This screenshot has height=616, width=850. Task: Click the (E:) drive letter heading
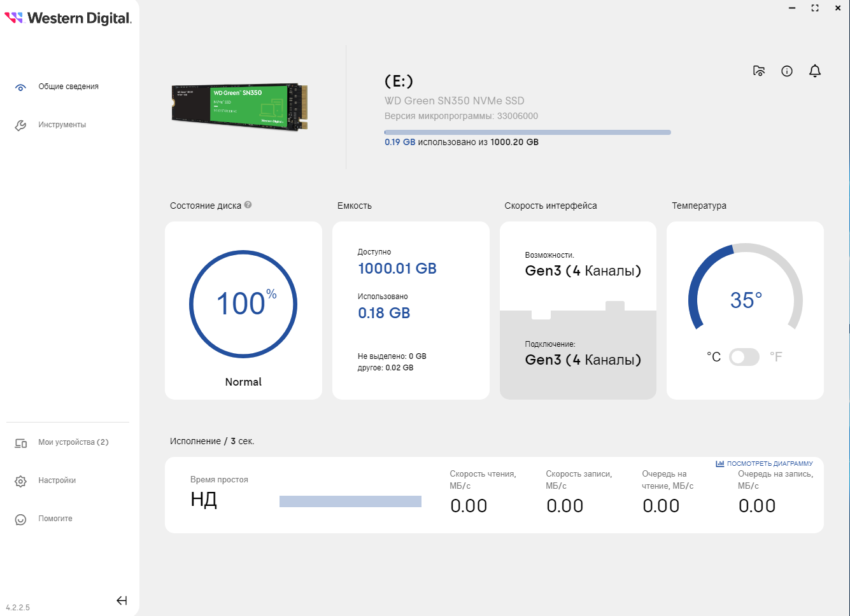399,81
